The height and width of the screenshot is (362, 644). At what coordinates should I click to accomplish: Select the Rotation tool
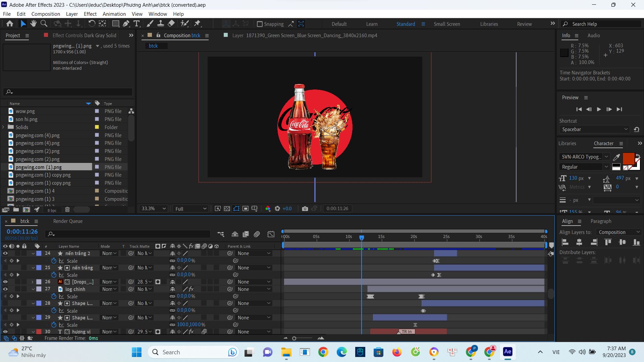click(x=92, y=23)
